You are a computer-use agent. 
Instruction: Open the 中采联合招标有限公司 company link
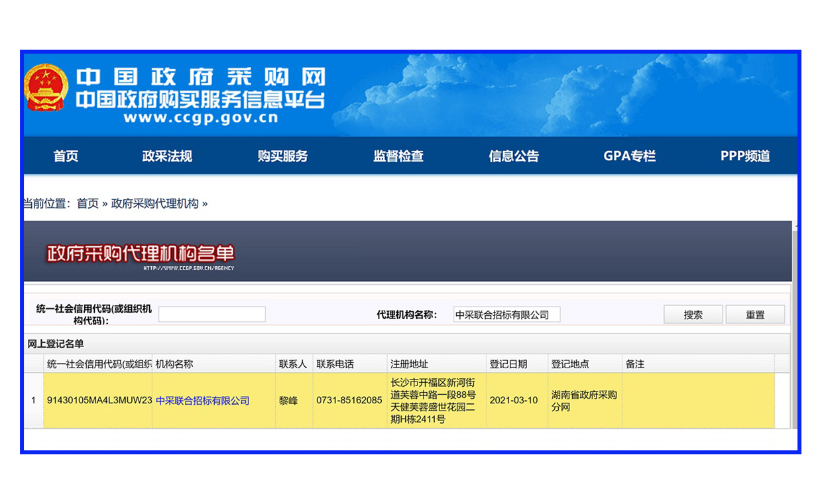(x=203, y=401)
